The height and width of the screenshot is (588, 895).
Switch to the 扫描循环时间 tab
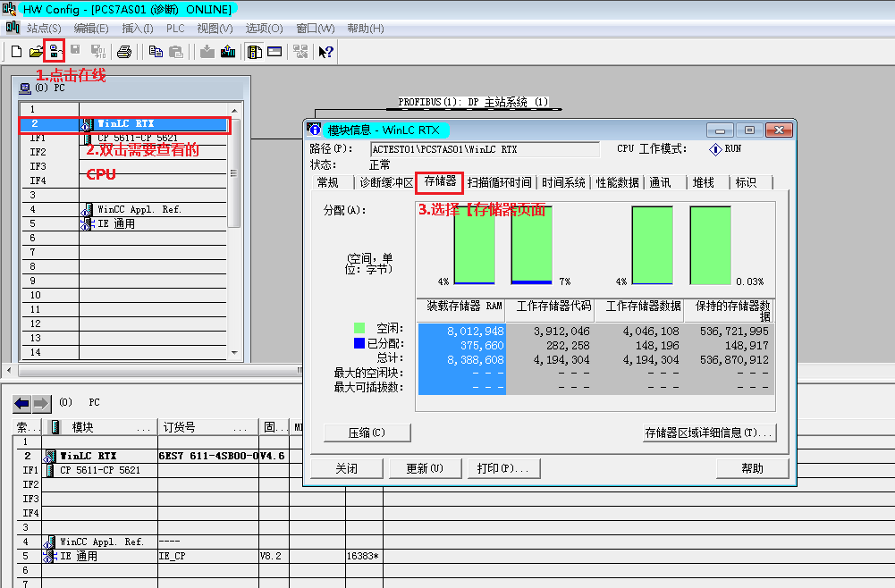(500, 182)
